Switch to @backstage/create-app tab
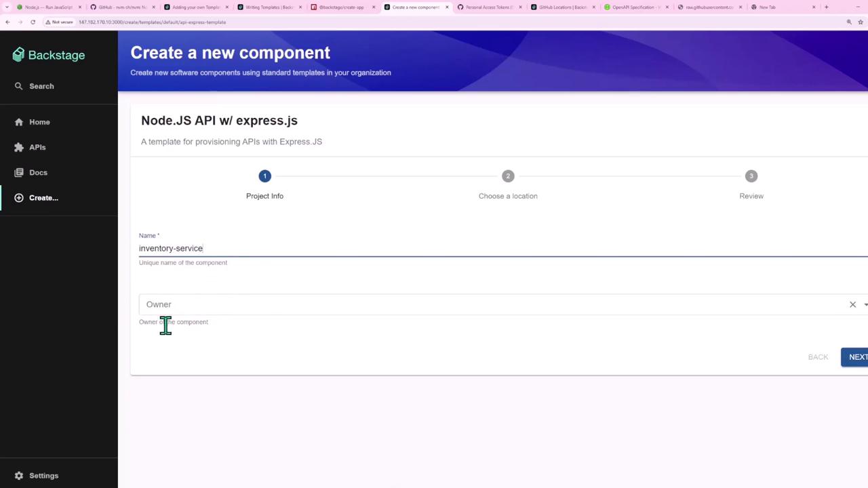 [x=342, y=7]
